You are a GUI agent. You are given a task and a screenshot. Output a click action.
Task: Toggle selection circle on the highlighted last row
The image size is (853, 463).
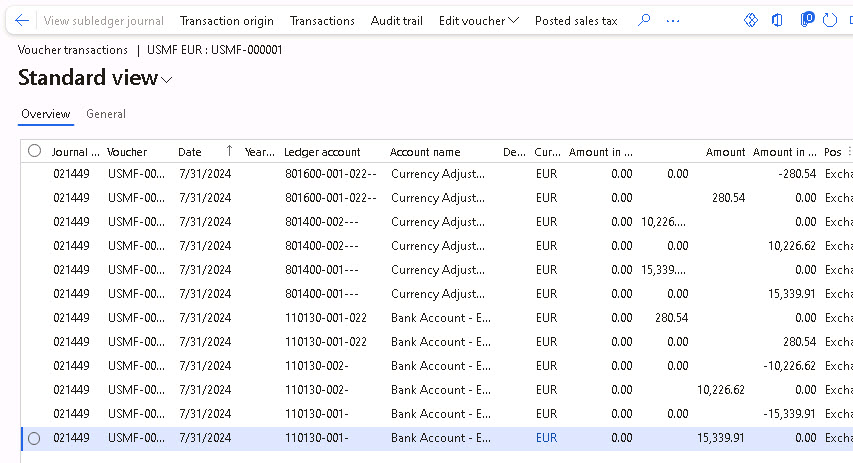tap(34, 439)
